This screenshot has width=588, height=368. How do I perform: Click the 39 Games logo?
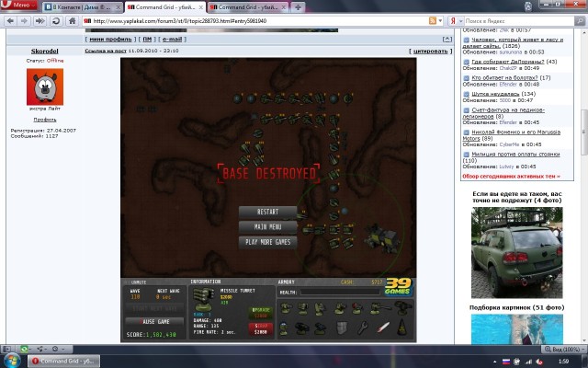tap(398, 287)
